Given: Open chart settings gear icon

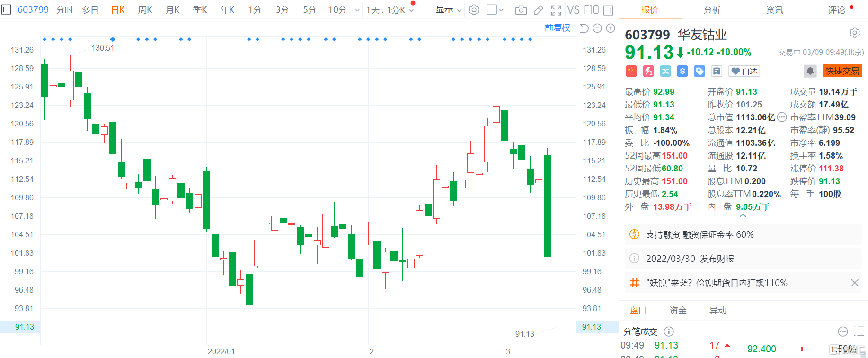Looking at the screenshot, I should point(474,10).
